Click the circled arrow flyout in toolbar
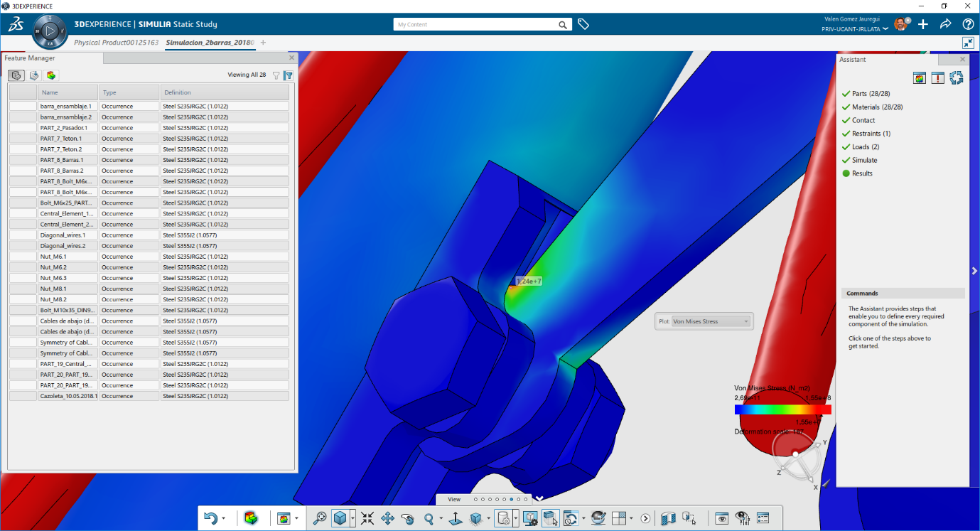Image resolution: width=980 pixels, height=531 pixels. 645,519
